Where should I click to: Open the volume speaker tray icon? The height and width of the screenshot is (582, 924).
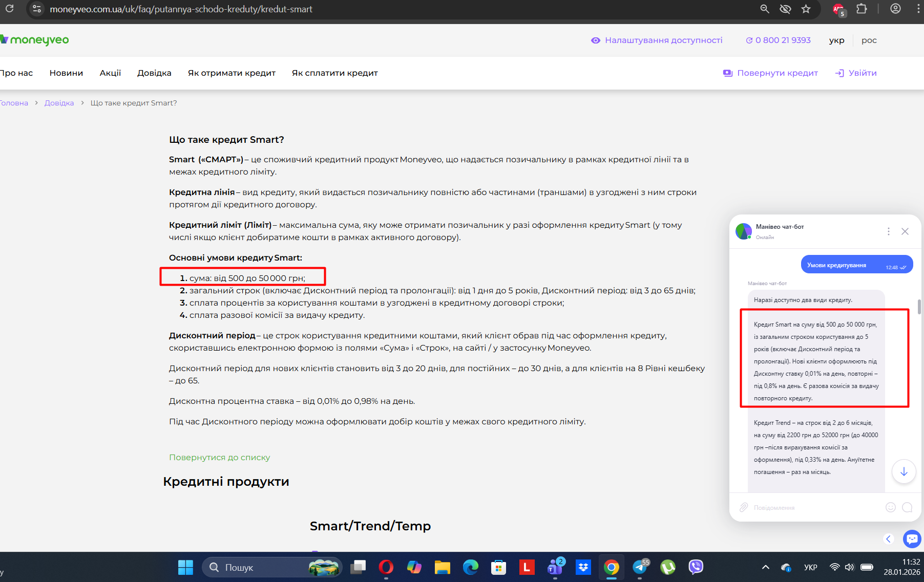point(850,567)
